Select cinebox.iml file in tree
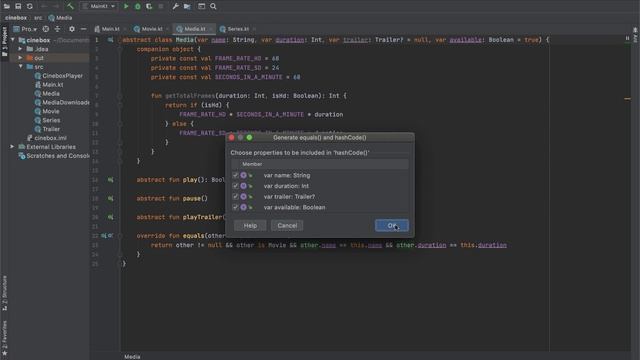 (x=47, y=138)
